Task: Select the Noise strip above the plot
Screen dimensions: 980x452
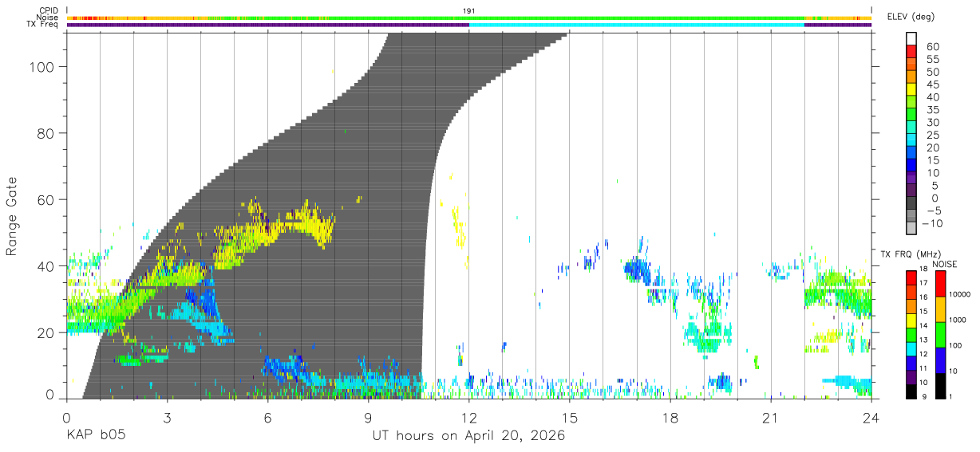Action: (469, 18)
